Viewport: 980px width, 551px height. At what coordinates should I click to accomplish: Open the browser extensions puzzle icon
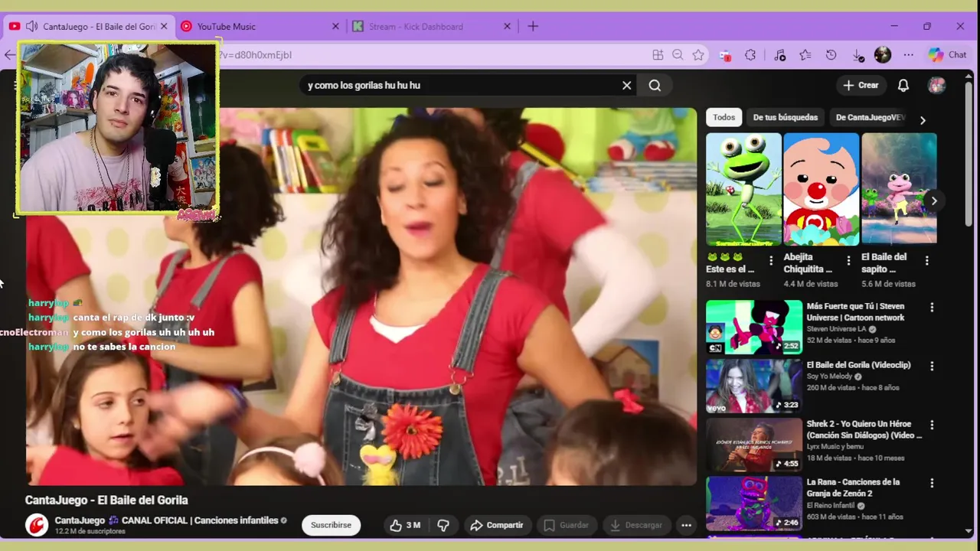tap(750, 55)
